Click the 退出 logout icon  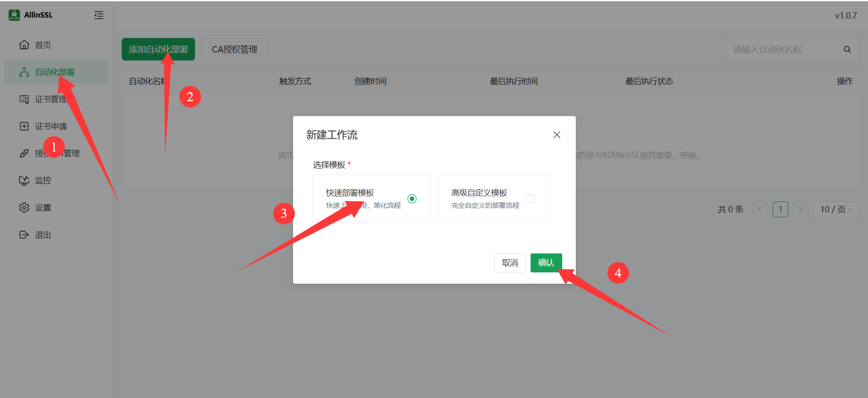[x=24, y=234]
